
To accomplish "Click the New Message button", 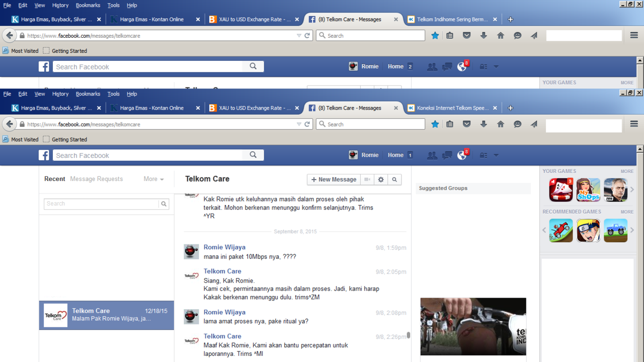I will (334, 179).
